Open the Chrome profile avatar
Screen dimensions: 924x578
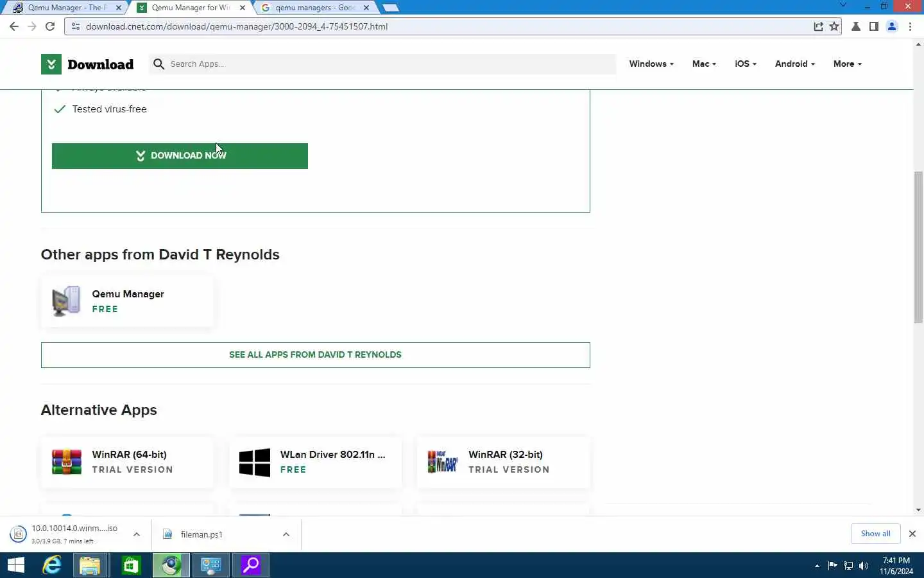[892, 26]
